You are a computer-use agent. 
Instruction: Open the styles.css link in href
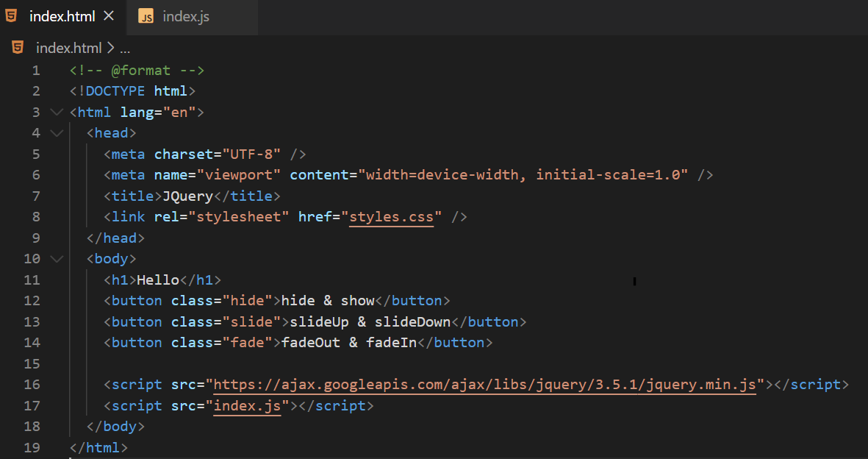tap(392, 217)
